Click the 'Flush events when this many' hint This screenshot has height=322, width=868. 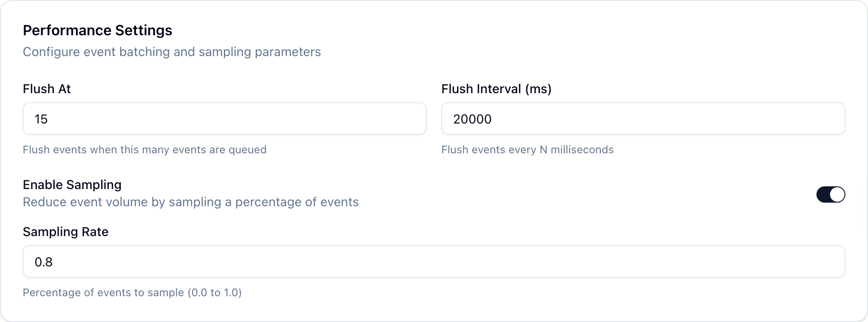[144, 150]
